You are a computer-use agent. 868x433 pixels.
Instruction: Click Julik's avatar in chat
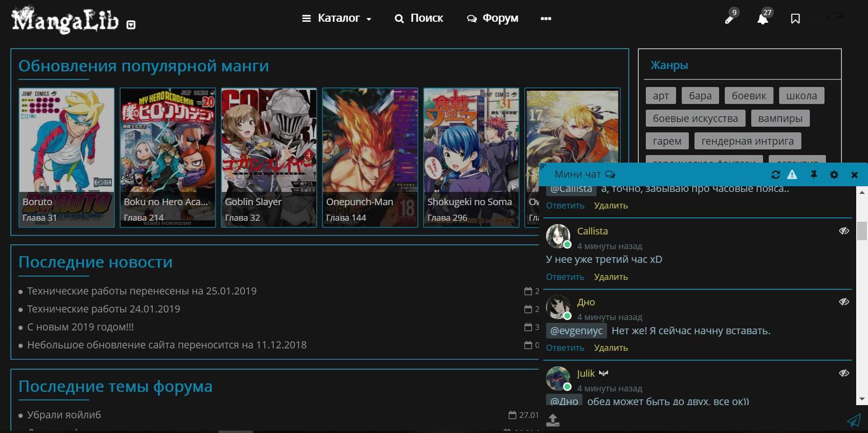[558, 378]
